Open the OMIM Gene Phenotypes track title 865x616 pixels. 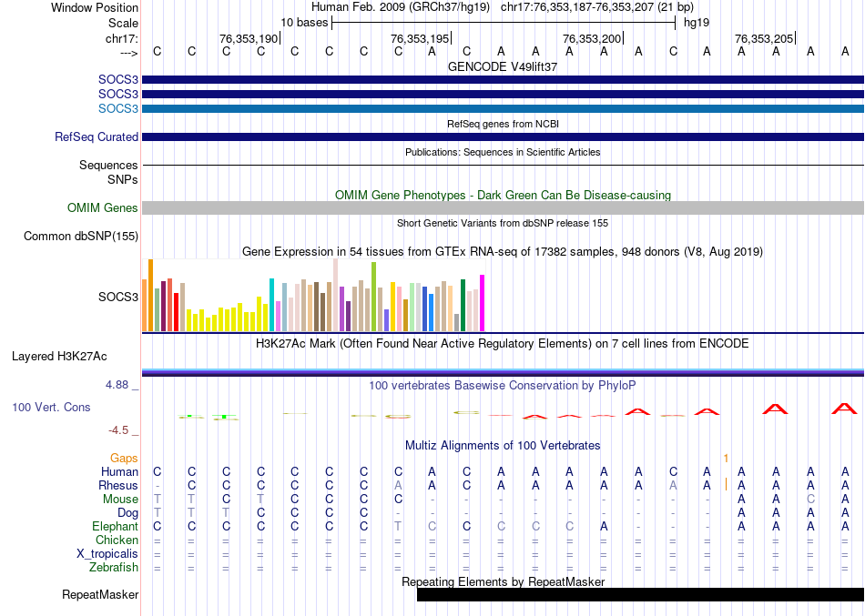pos(503,196)
